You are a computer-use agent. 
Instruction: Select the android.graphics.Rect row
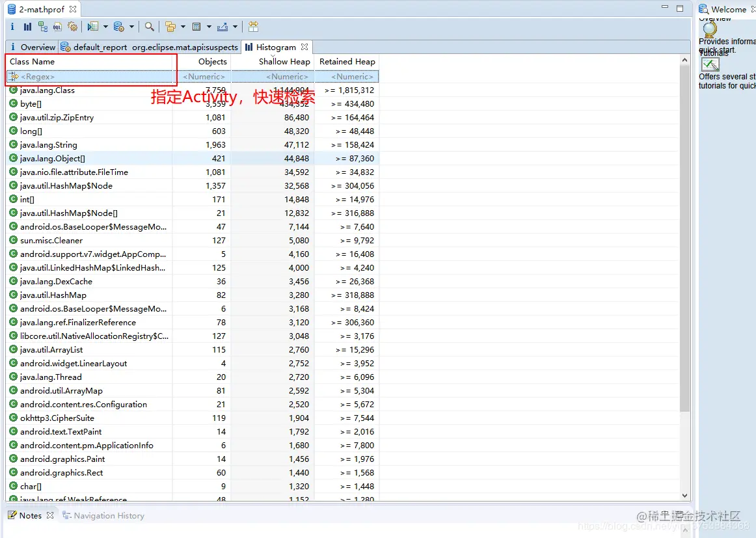click(x=192, y=472)
